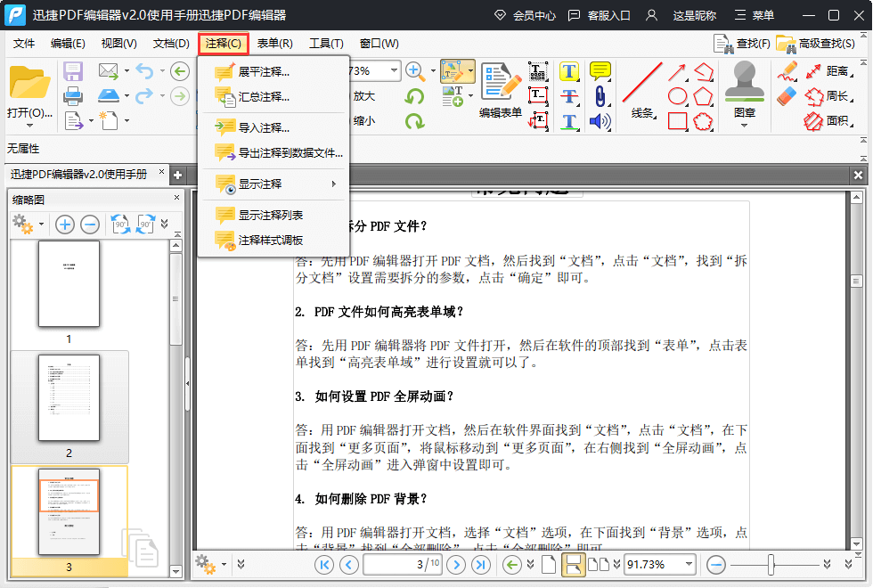873x588 pixels.
Task: Select the yellow sticky note comment tool
Action: pos(600,71)
